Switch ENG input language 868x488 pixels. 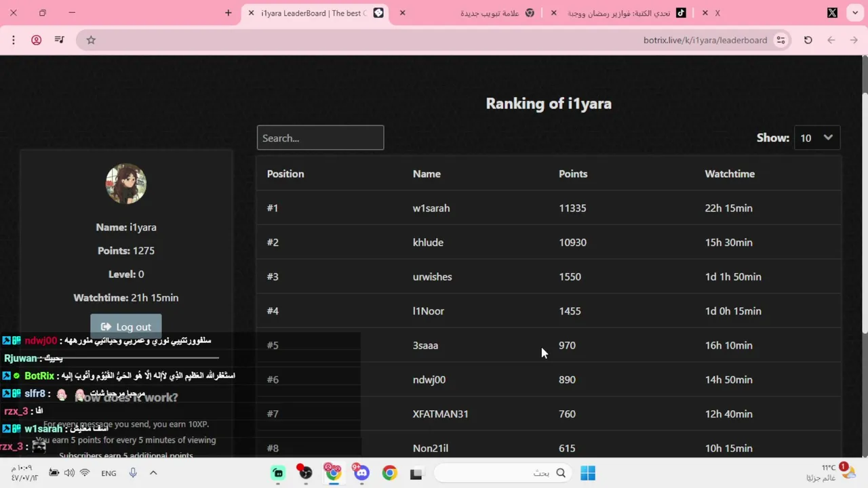point(108,473)
